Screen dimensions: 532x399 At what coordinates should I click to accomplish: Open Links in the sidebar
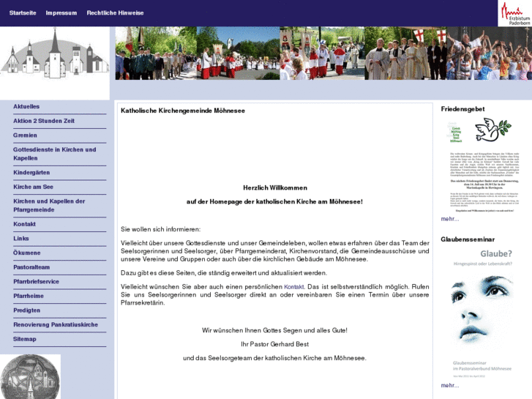coord(21,239)
